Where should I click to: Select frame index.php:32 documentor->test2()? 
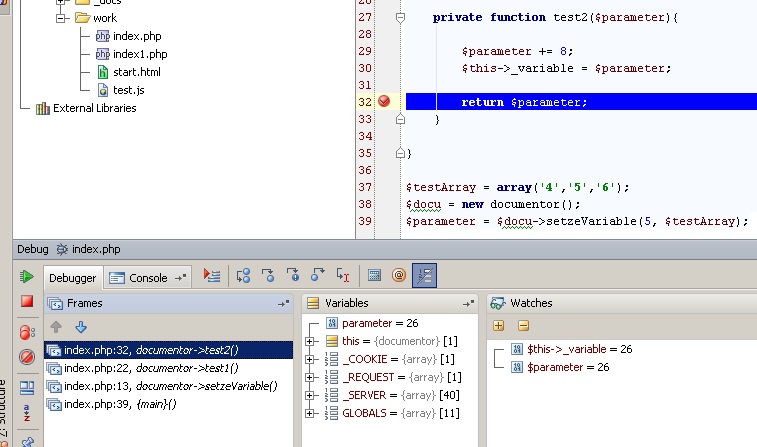pos(168,350)
